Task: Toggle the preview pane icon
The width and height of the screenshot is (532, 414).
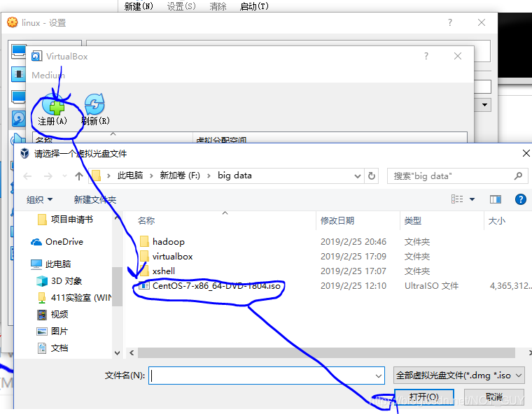Action: (496, 199)
